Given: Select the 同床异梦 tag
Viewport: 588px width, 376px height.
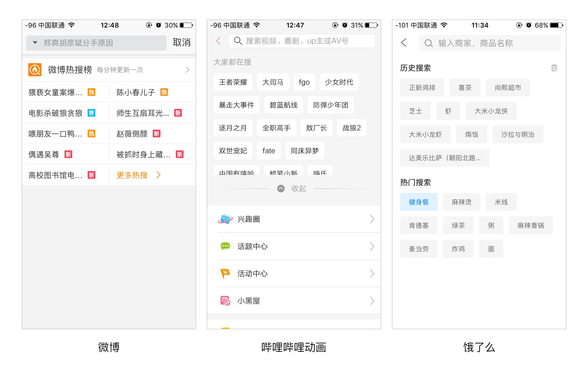Looking at the screenshot, I should click(x=305, y=151).
